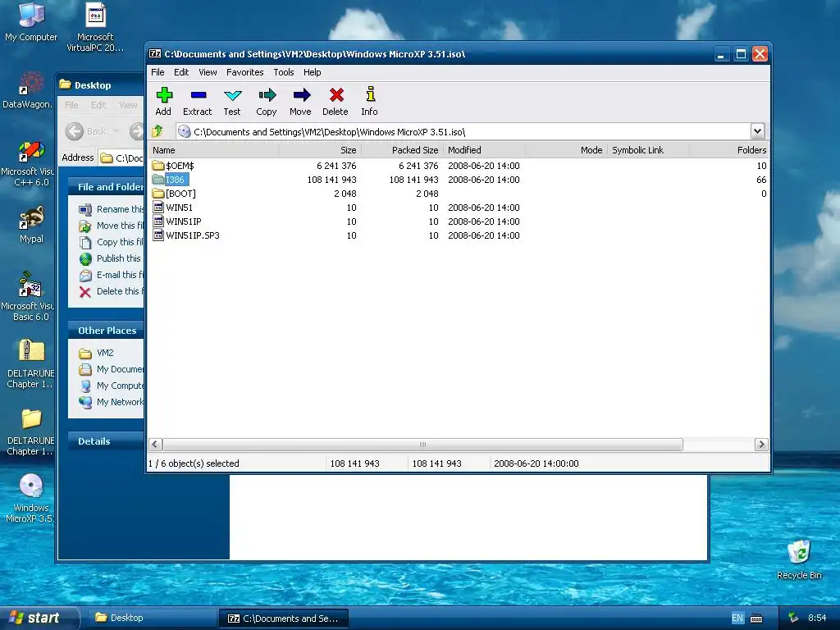Open the Tools menu

click(283, 72)
